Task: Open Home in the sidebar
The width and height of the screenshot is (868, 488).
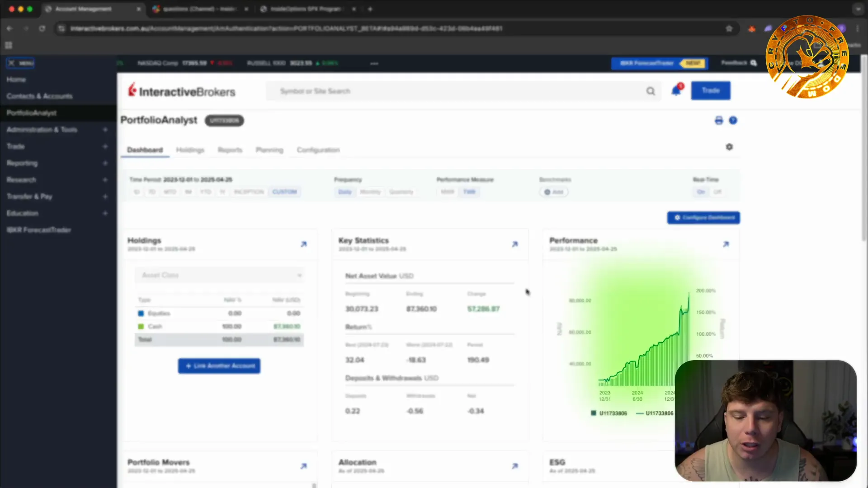Action: (x=16, y=80)
